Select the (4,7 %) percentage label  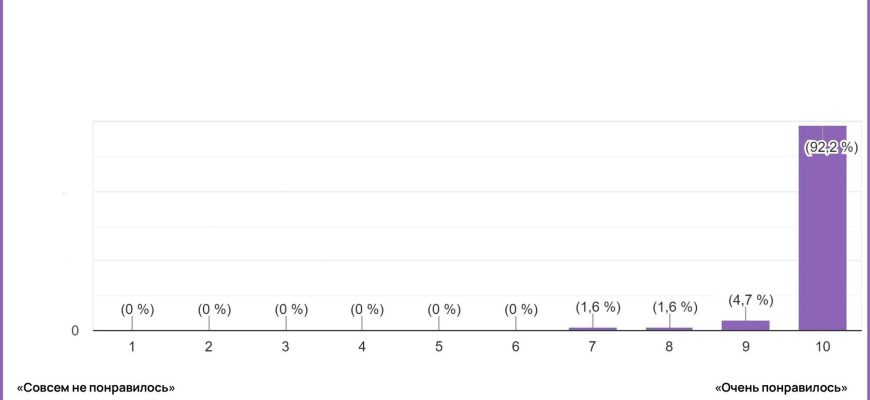[x=745, y=300]
